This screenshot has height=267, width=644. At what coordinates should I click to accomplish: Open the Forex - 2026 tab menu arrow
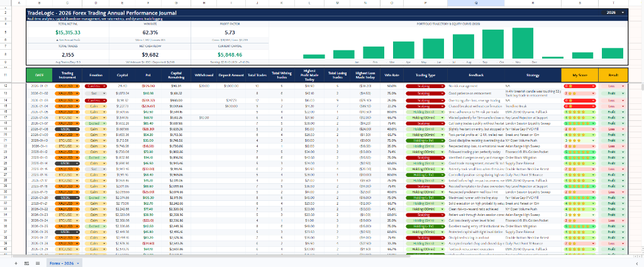pyautogui.click(x=77, y=263)
